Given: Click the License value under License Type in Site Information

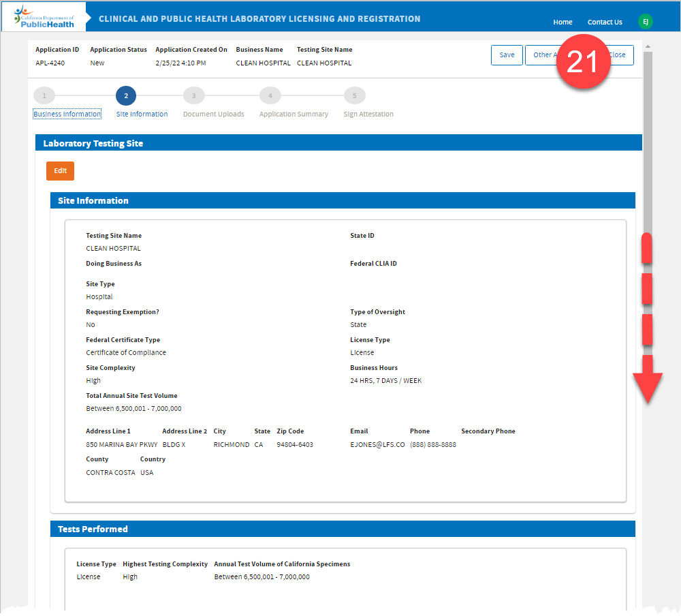Looking at the screenshot, I should click(x=362, y=352).
